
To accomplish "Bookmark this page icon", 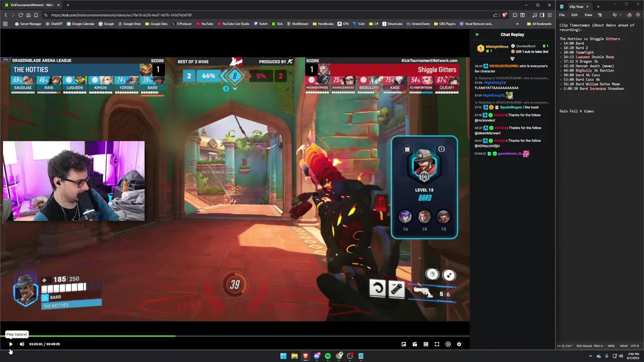I will click(x=36, y=15).
